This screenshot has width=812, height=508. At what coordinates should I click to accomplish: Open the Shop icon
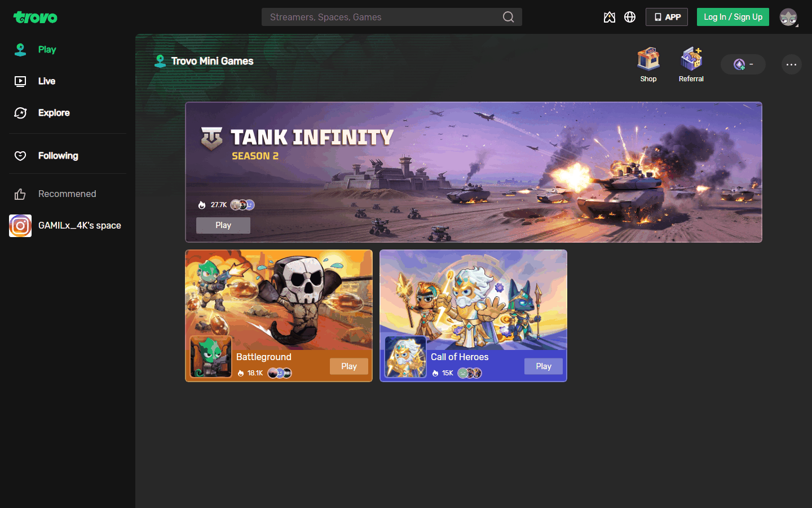click(x=648, y=65)
